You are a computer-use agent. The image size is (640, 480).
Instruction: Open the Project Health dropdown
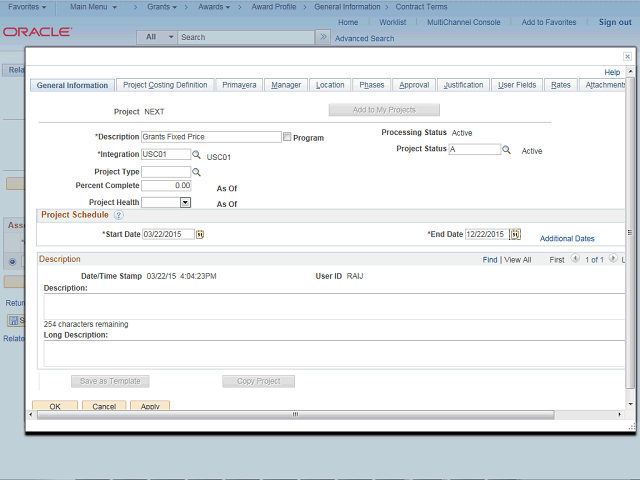point(185,202)
